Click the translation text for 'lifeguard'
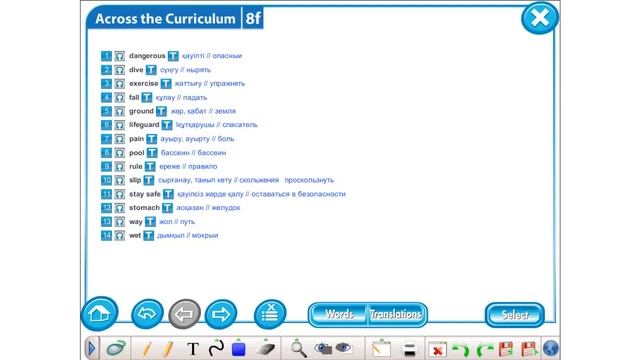This screenshot has height=360, width=640. pyautogui.click(x=217, y=125)
